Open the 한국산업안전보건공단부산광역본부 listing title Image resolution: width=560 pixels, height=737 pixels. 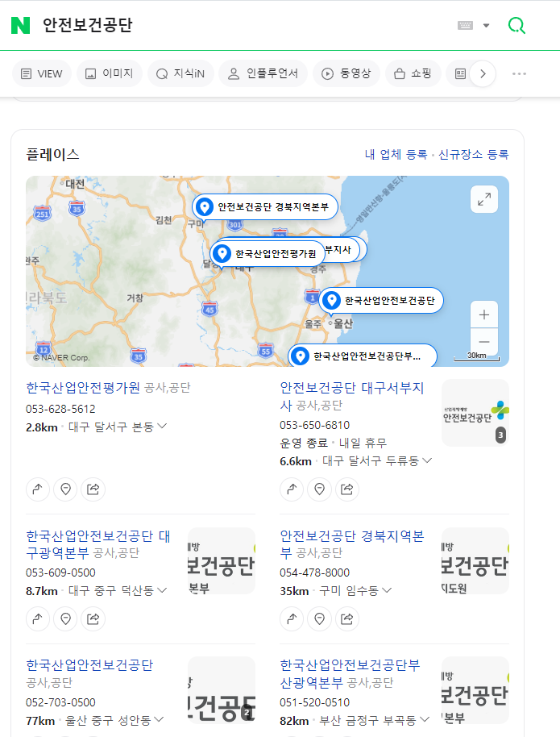(x=350, y=673)
